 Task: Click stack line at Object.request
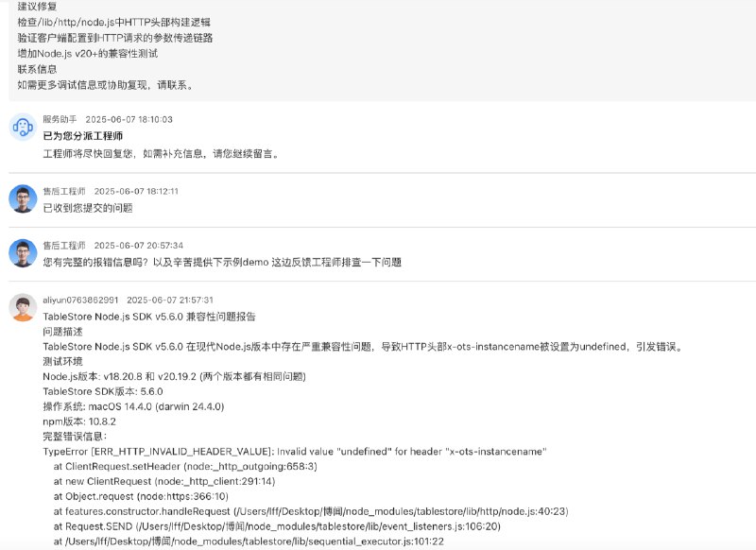point(141,496)
